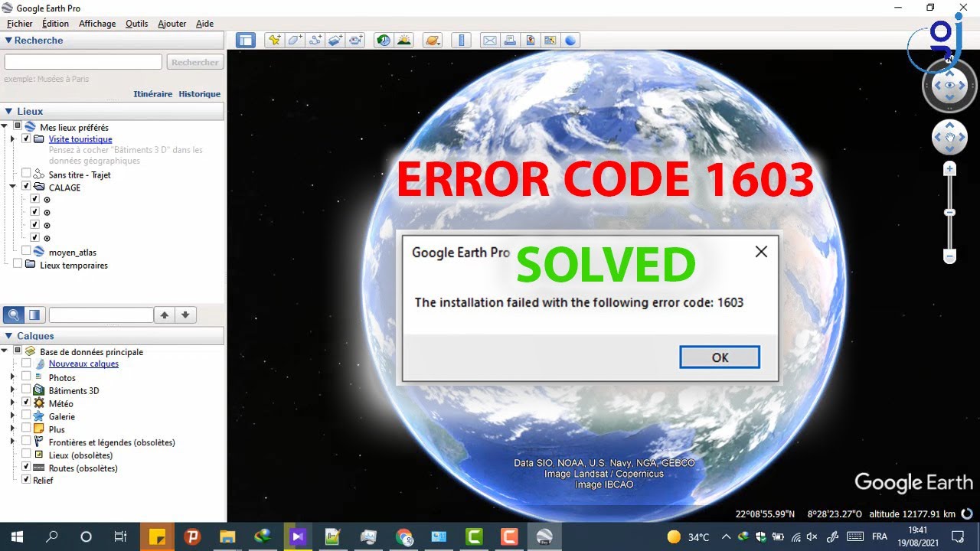Viewport: 980px width, 551px height.
Task: Click the Print toolbar icon
Action: tap(509, 41)
